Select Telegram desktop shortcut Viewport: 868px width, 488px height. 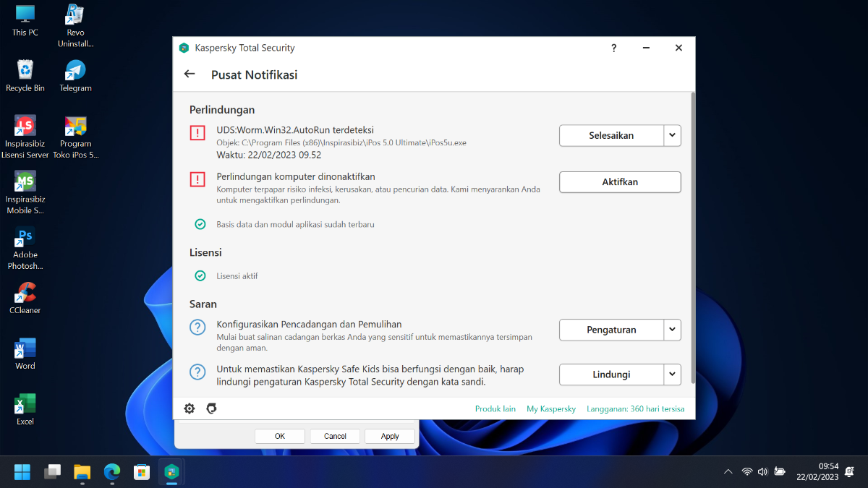75,75
